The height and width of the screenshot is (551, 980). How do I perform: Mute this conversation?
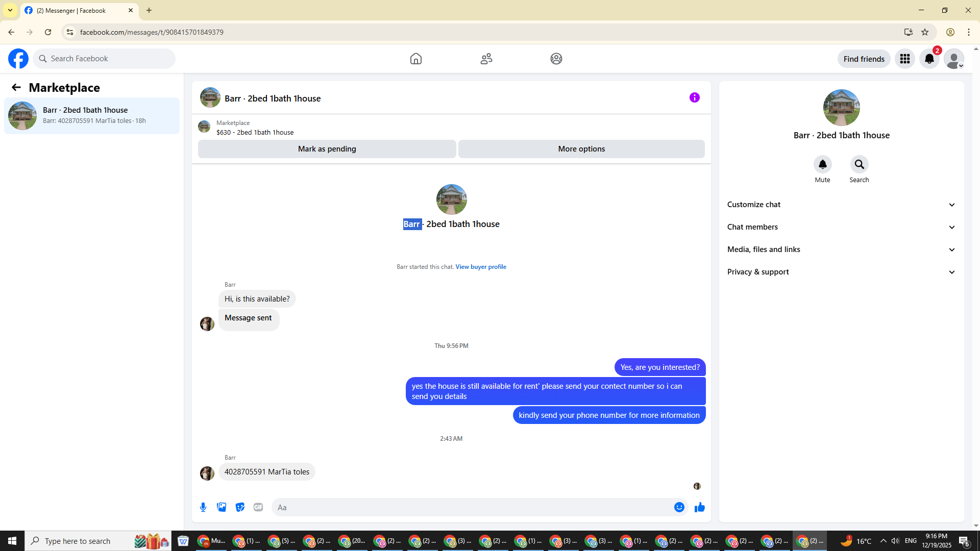[822, 164]
